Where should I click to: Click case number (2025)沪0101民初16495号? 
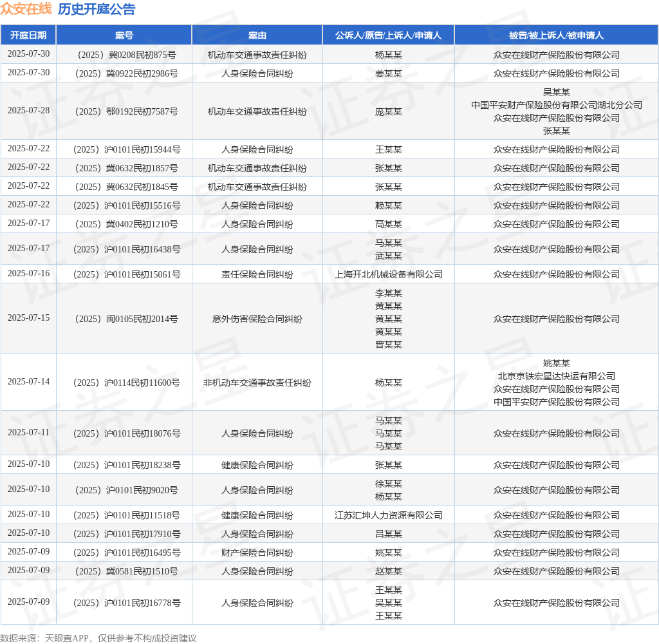(x=127, y=553)
